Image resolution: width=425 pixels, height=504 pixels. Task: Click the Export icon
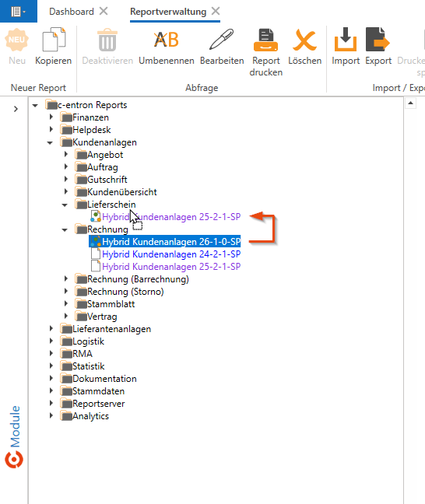coord(378,40)
